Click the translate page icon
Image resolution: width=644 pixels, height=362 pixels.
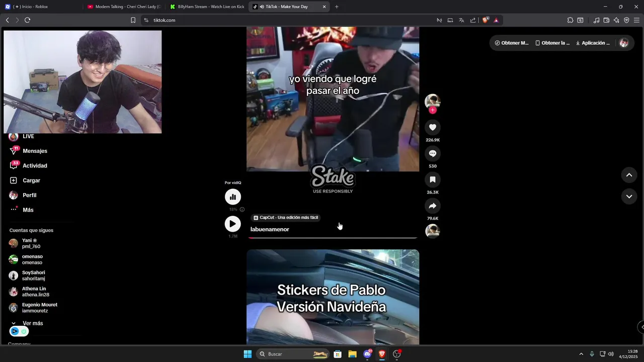click(461, 20)
